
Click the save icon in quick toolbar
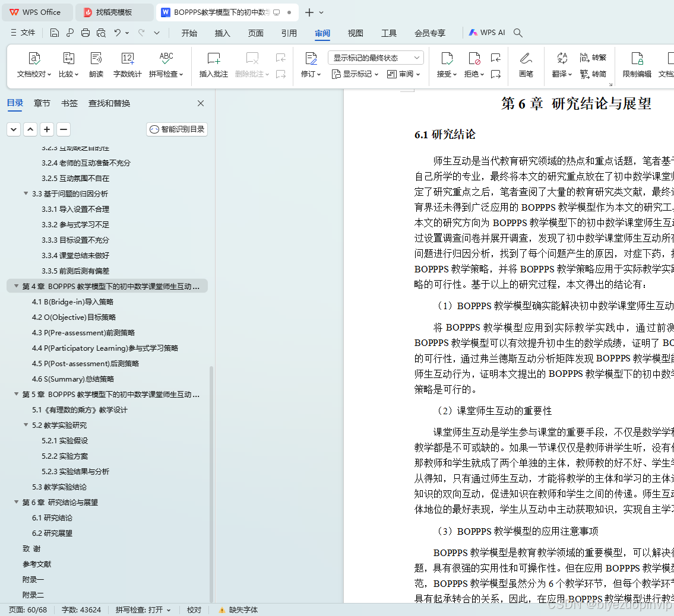[x=54, y=33]
